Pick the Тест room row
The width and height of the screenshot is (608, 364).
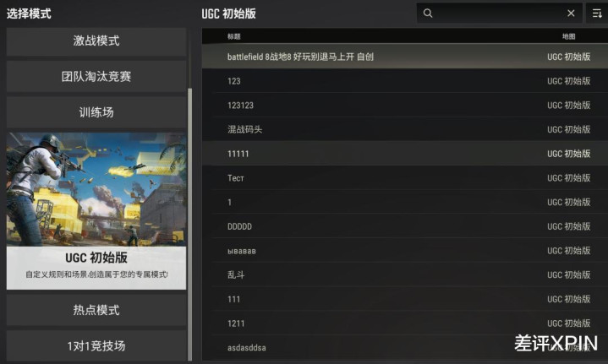tap(405, 177)
